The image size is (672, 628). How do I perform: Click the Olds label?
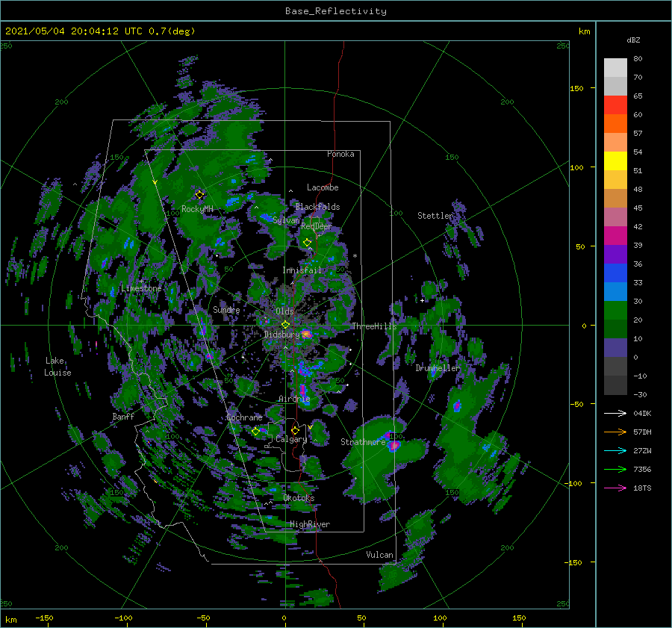pyautogui.click(x=284, y=311)
